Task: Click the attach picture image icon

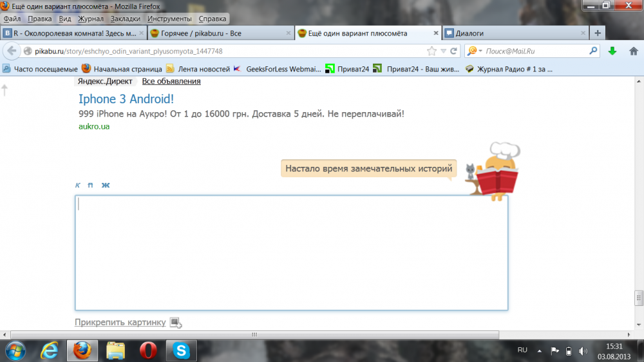Action: (x=176, y=323)
